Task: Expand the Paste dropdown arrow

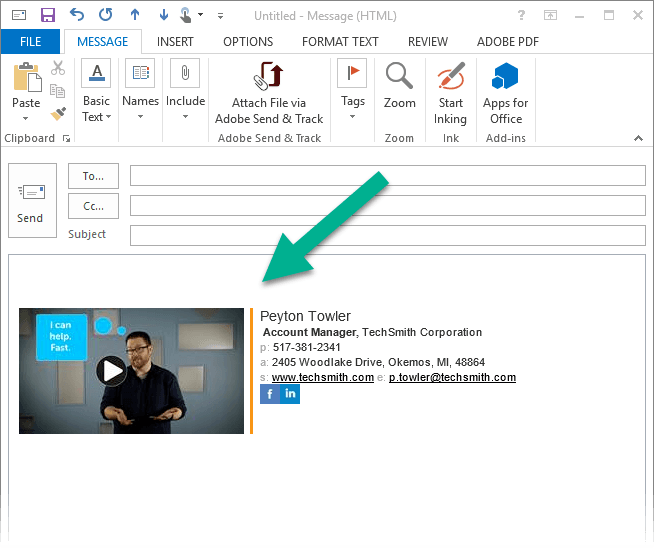Action: point(26,118)
